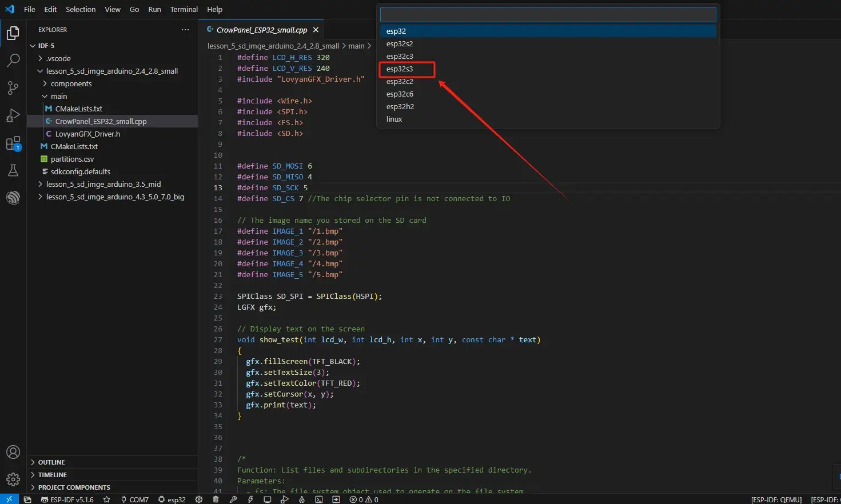Screen dimensions: 841x504
Task: Click the build wrench icon in status bar
Action: [x=233, y=499]
